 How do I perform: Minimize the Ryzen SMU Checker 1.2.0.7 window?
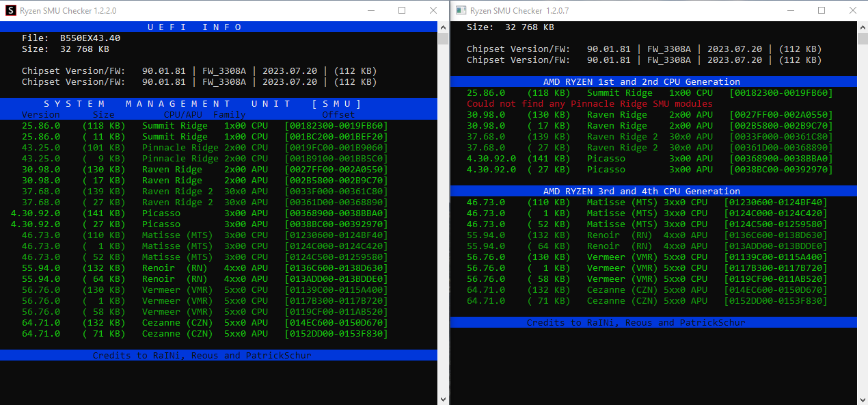coord(790,10)
